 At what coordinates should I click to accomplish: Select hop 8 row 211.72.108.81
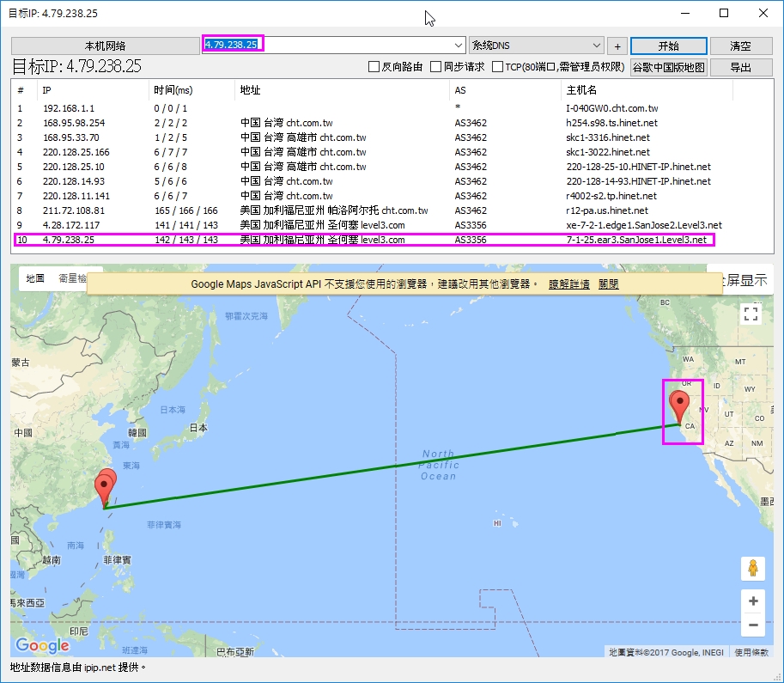370,210
